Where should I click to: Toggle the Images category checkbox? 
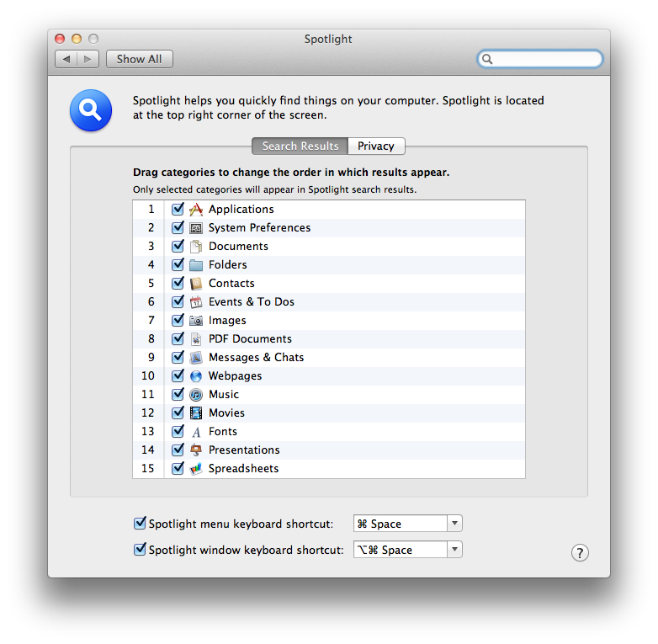point(178,320)
